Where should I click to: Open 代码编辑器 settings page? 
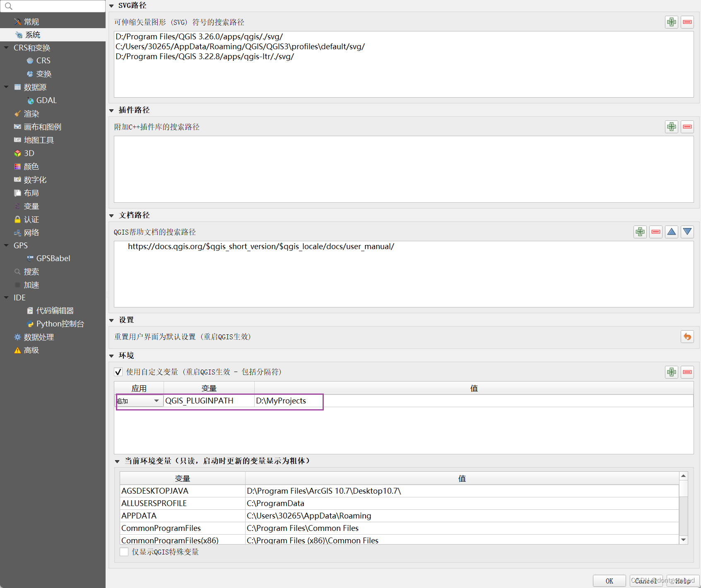coord(55,310)
